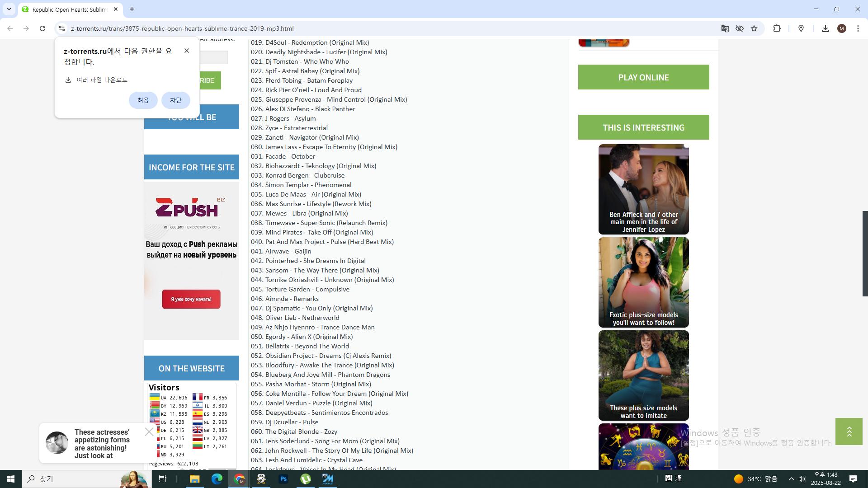The width and height of the screenshot is (868, 488).
Task: Open the tab search dropdown arrow
Action: click(9, 9)
